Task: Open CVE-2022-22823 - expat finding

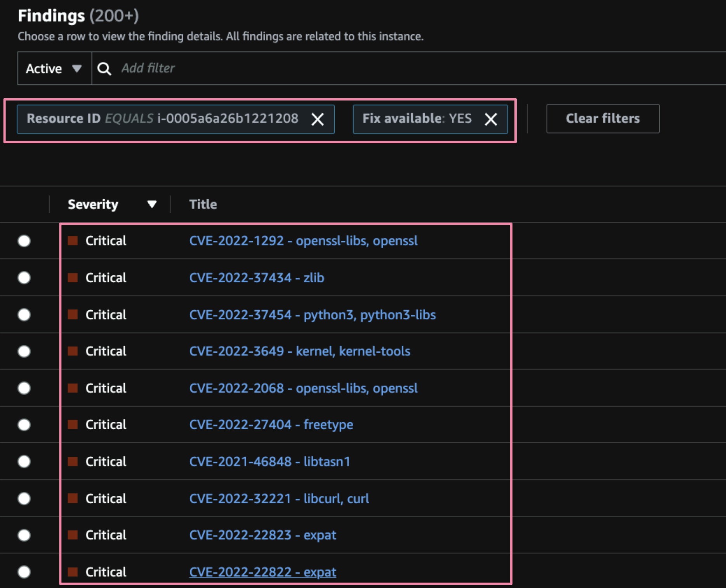Action: coord(262,535)
